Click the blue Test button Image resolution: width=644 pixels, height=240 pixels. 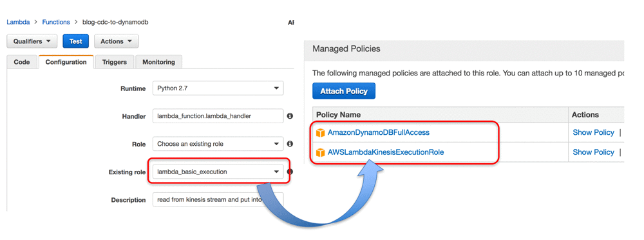click(x=75, y=41)
